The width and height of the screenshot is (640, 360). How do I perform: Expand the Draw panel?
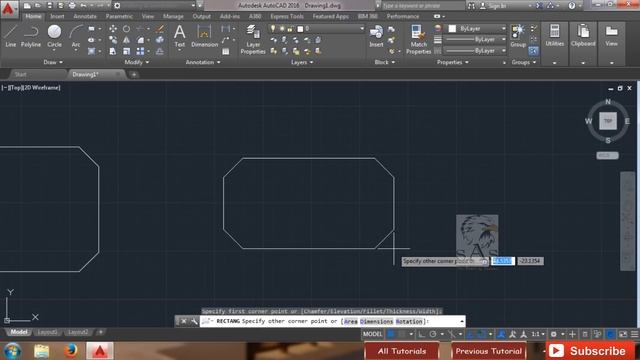click(x=53, y=62)
